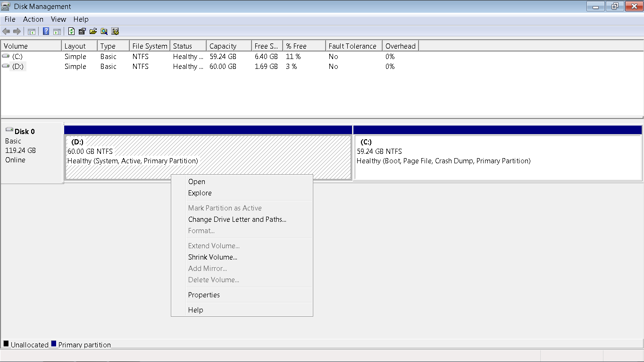
Task: Click the Properties toolbar icon
Action: [82, 32]
